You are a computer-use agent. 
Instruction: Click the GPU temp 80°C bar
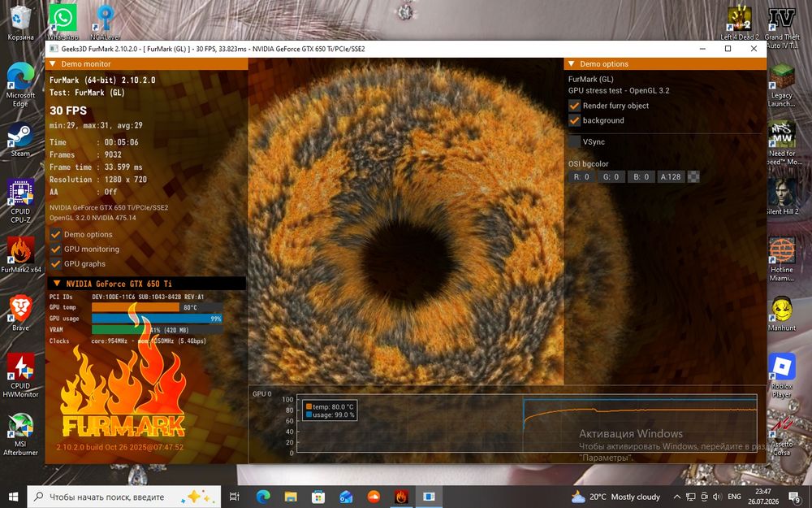coord(158,307)
